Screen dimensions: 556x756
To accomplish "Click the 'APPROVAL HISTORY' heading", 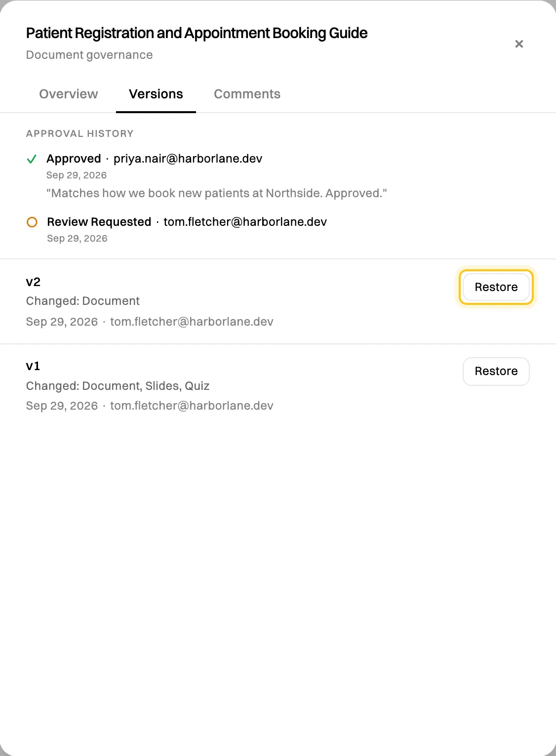I will (80, 133).
